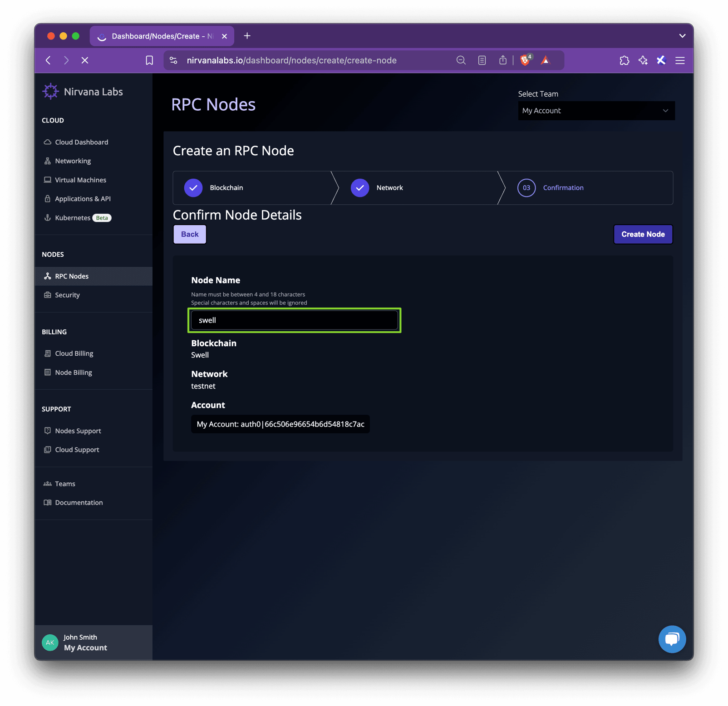Open reader mode icon in address bar
The image size is (728, 706).
482,60
